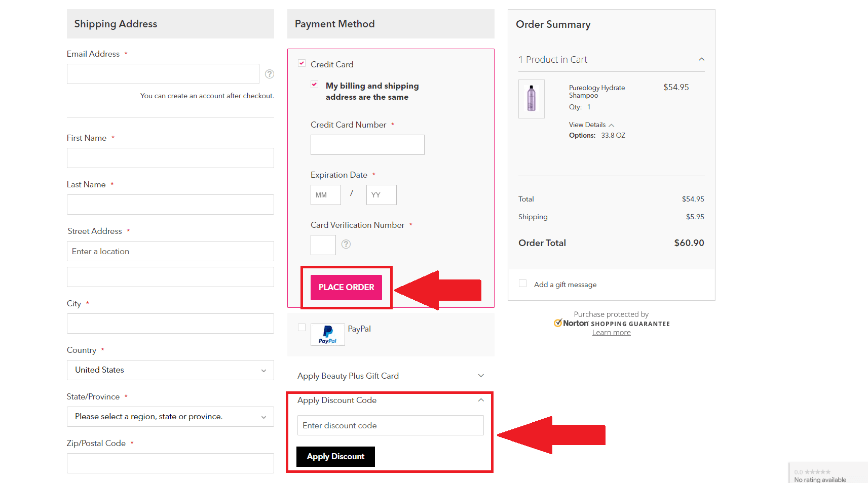This screenshot has height=483, width=868.
Task: Focus the Enter discount code field
Action: 390,425
